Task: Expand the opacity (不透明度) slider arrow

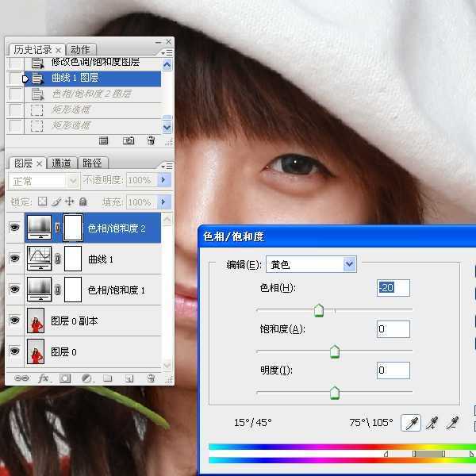Action: click(164, 181)
